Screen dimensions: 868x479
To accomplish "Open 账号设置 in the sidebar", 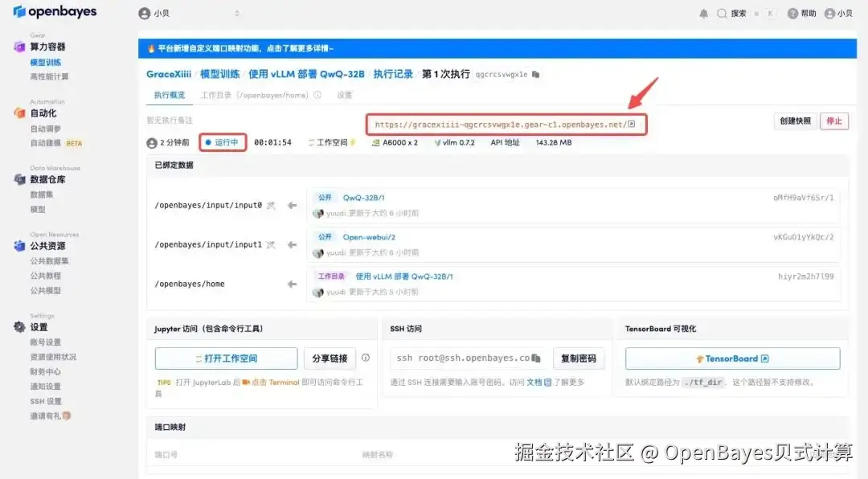I will (x=45, y=342).
